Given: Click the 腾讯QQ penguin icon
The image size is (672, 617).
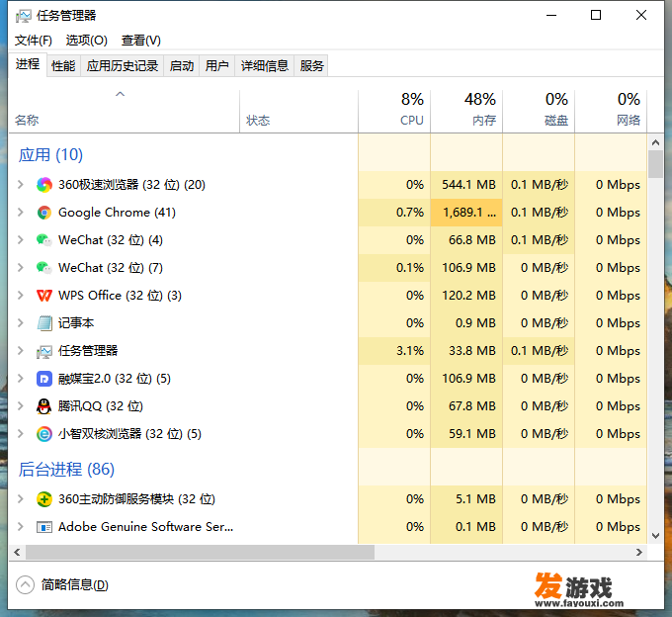Looking at the screenshot, I should 44,406.
